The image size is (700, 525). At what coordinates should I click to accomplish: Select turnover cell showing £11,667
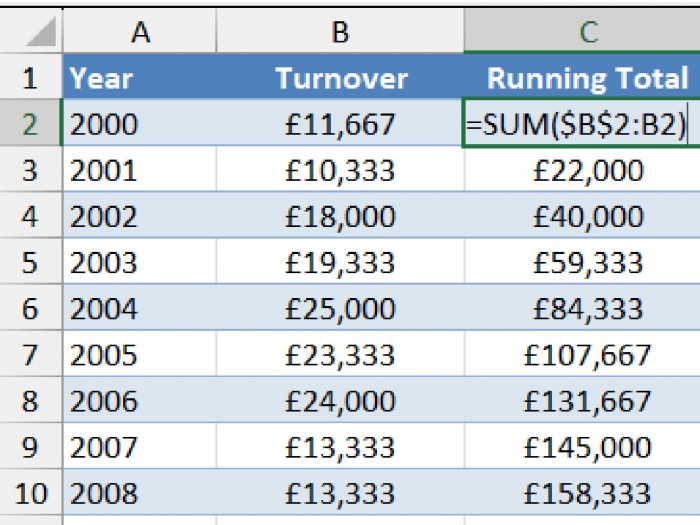[340, 124]
